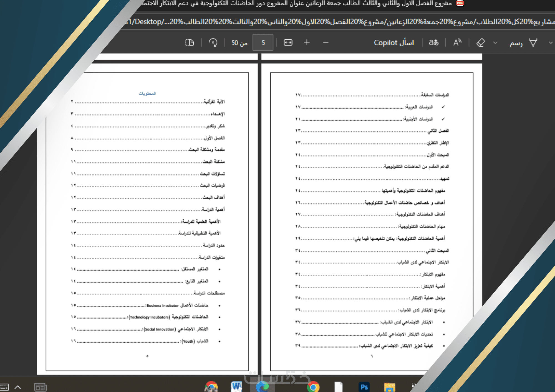Select the highlighter tool icon

coord(533,42)
